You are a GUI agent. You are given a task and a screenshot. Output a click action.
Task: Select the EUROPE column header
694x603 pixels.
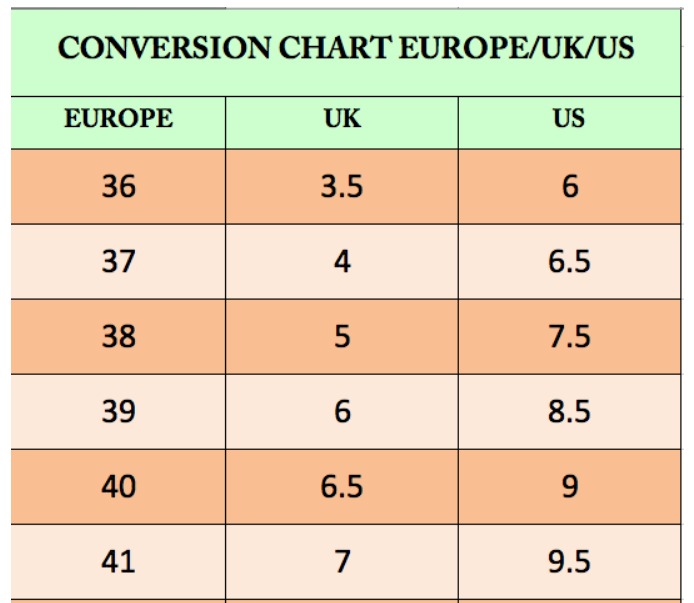(x=118, y=119)
